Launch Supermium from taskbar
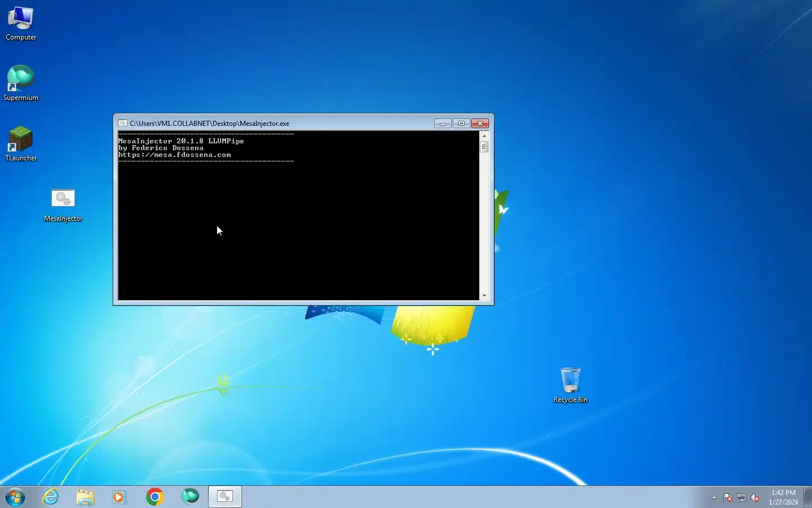 pos(190,496)
